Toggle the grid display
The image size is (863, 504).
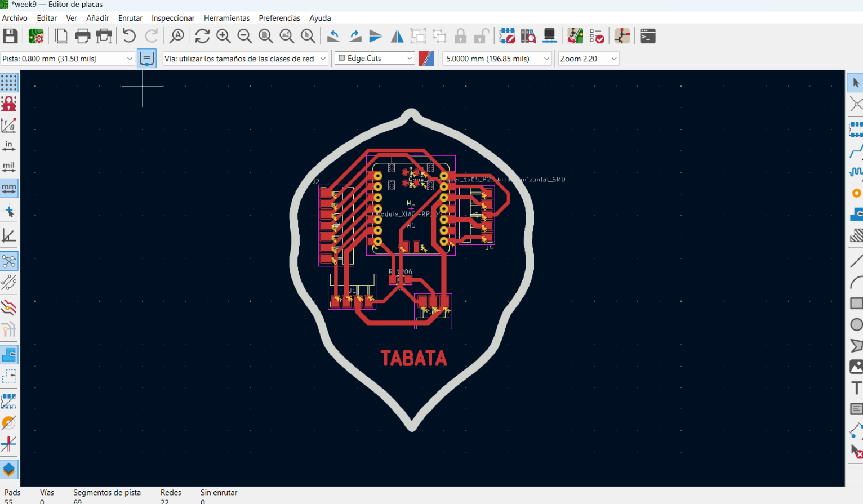coord(9,83)
